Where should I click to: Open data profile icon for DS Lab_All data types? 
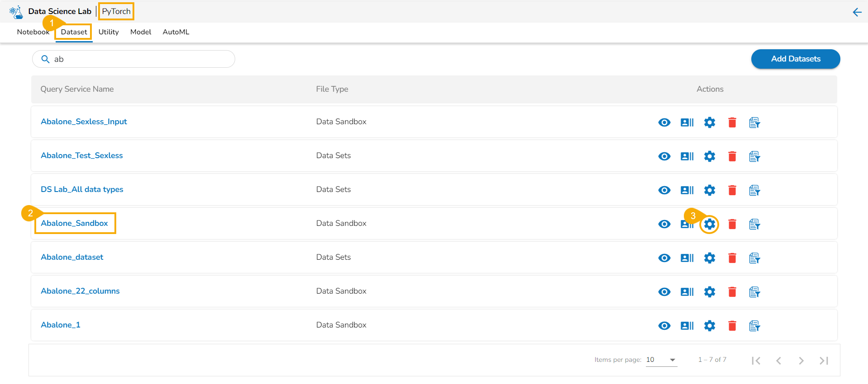(687, 190)
